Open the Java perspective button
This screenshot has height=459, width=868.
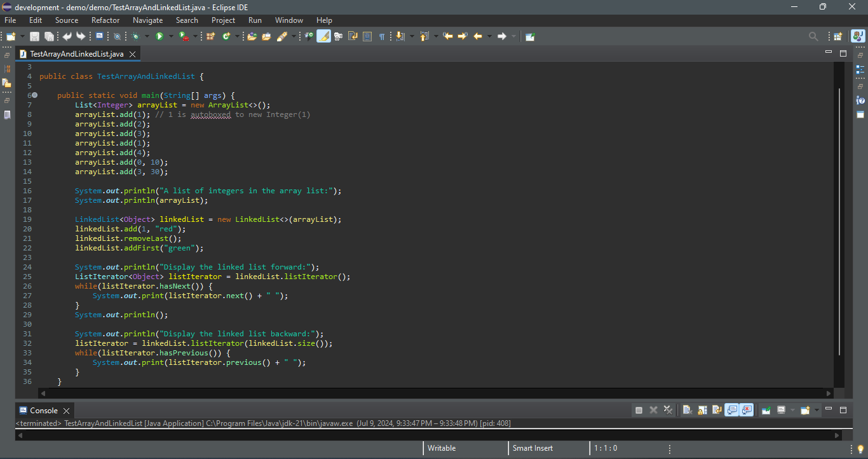click(x=858, y=37)
